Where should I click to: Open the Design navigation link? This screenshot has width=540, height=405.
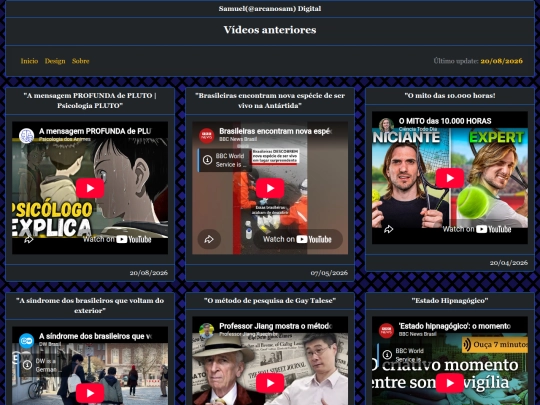click(55, 61)
